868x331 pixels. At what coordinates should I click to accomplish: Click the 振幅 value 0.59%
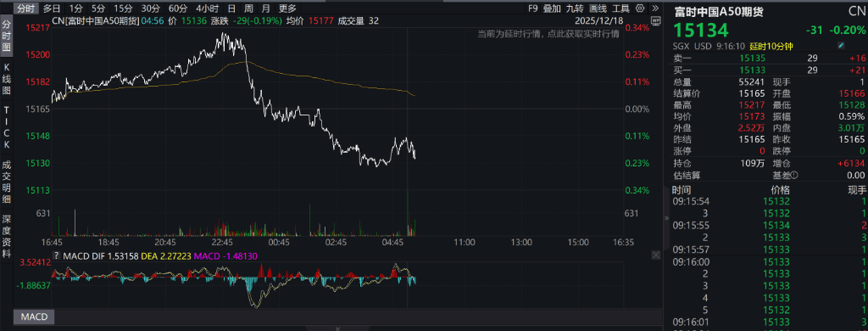pos(851,116)
